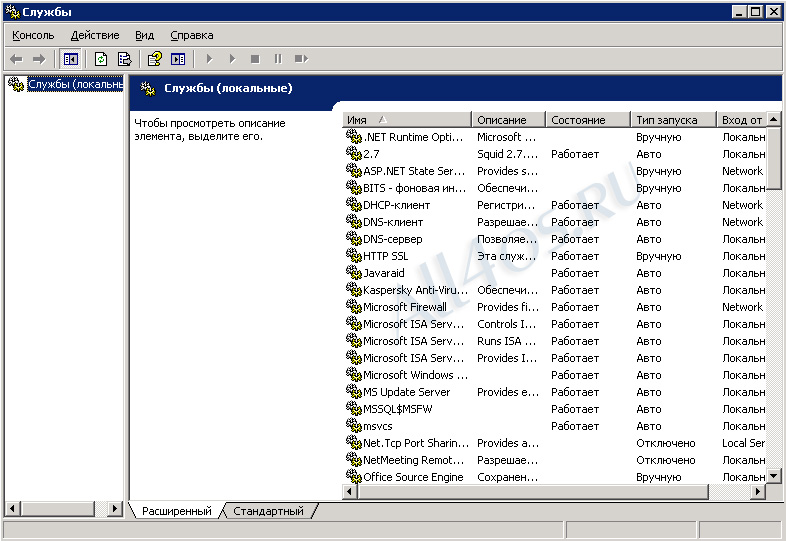Click 'Работает' status of Javaraid row
Image resolution: width=786 pixels, height=541 pixels.
pos(575,273)
